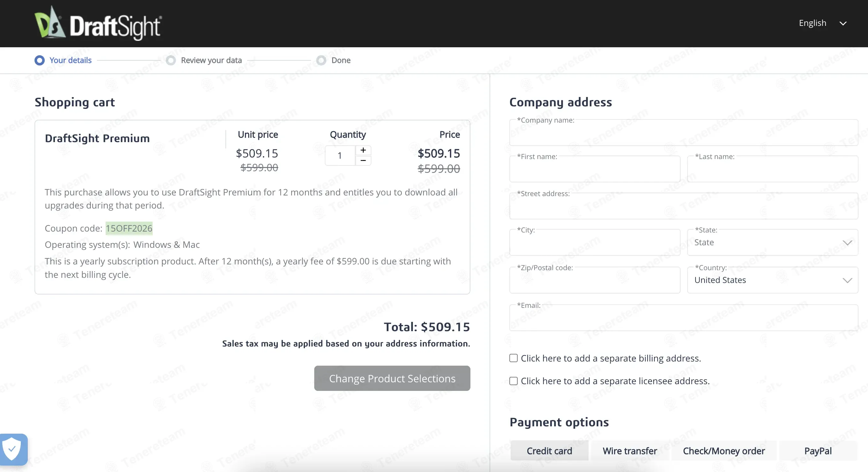This screenshot has height=472, width=868.
Task: Click the Review your data step indicator
Action: (204, 60)
